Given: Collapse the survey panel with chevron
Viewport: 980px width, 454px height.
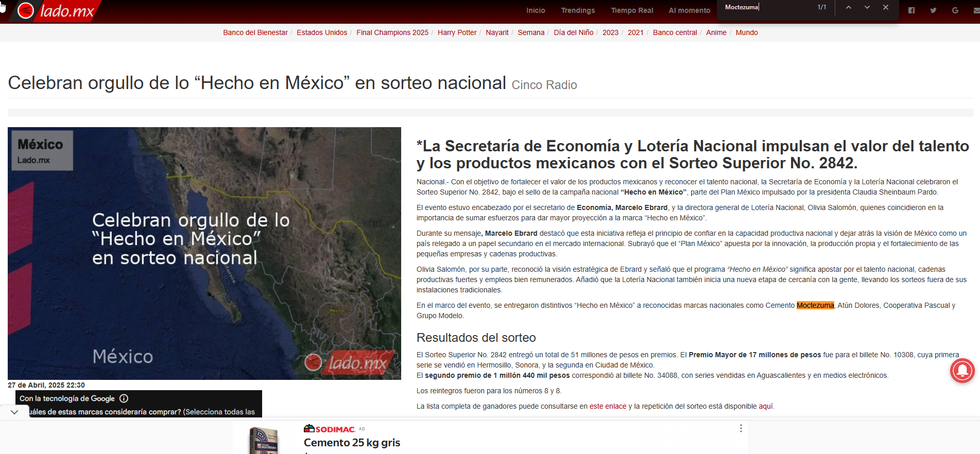Looking at the screenshot, I should click(x=14, y=412).
